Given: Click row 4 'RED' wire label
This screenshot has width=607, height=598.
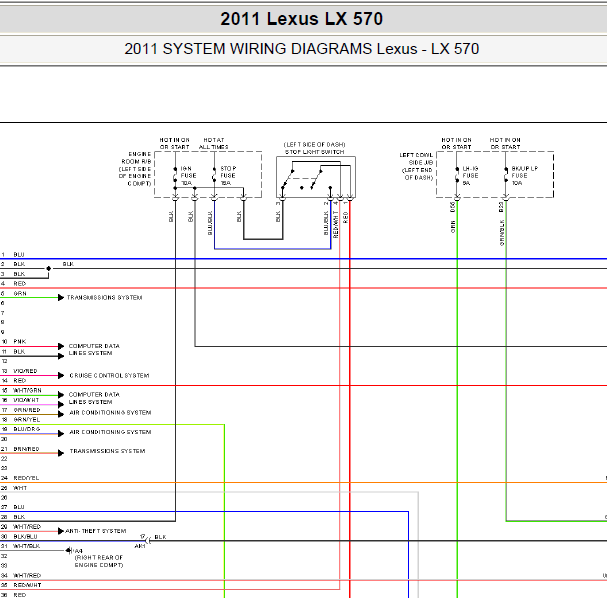Looking at the screenshot, I should point(19,284).
